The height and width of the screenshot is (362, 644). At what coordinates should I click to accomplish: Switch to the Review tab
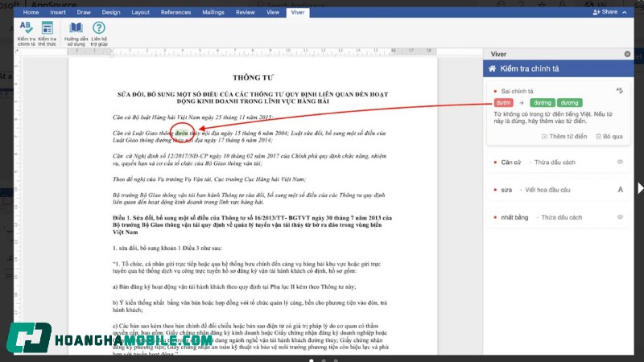coord(245,12)
